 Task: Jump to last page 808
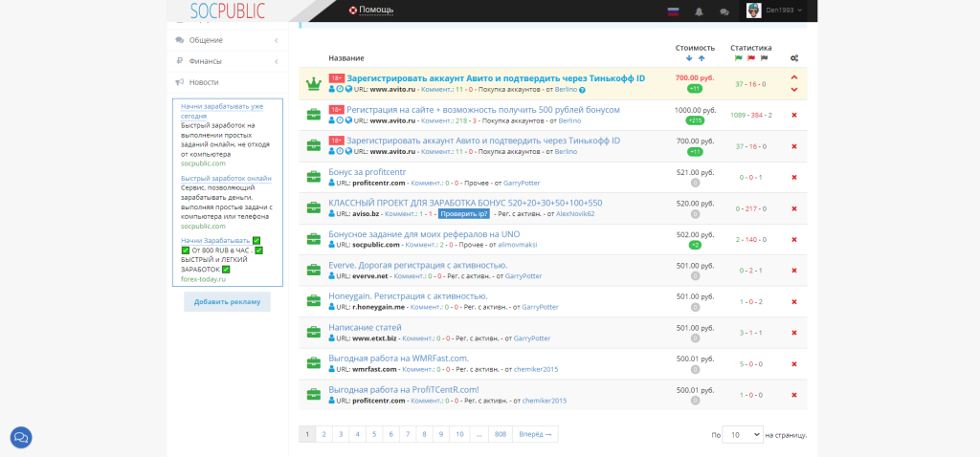click(501, 434)
